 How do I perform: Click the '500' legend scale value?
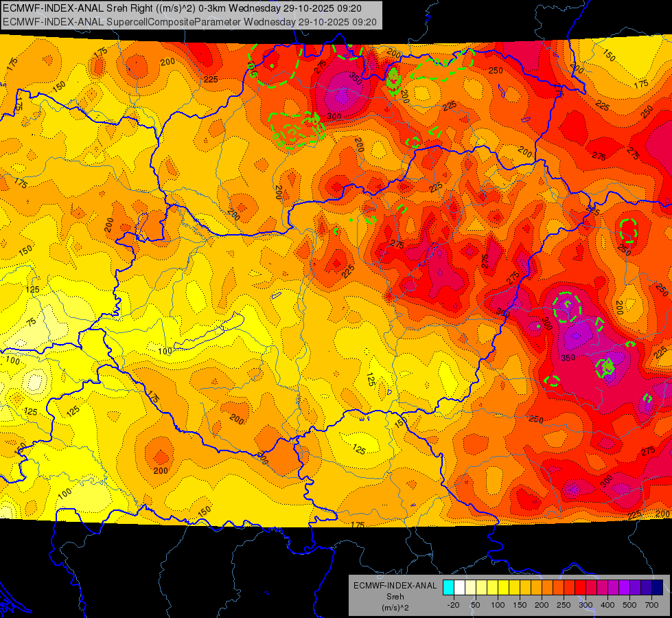point(629,605)
